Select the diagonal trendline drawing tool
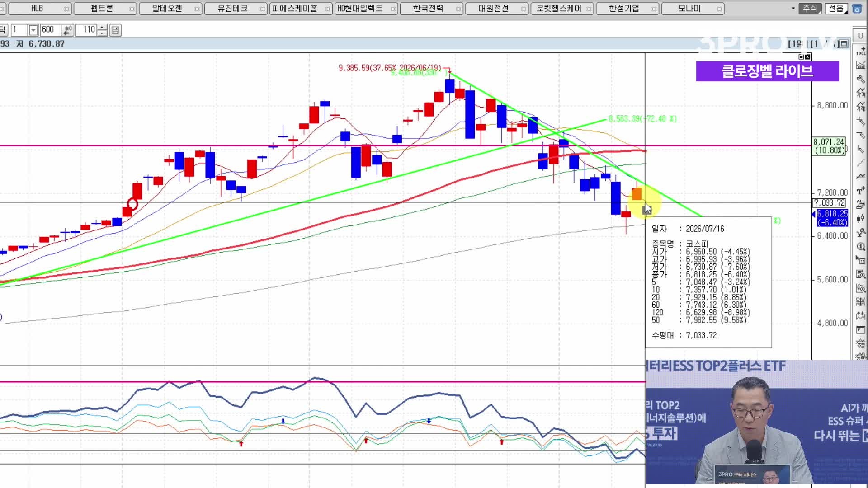 coord(861,163)
